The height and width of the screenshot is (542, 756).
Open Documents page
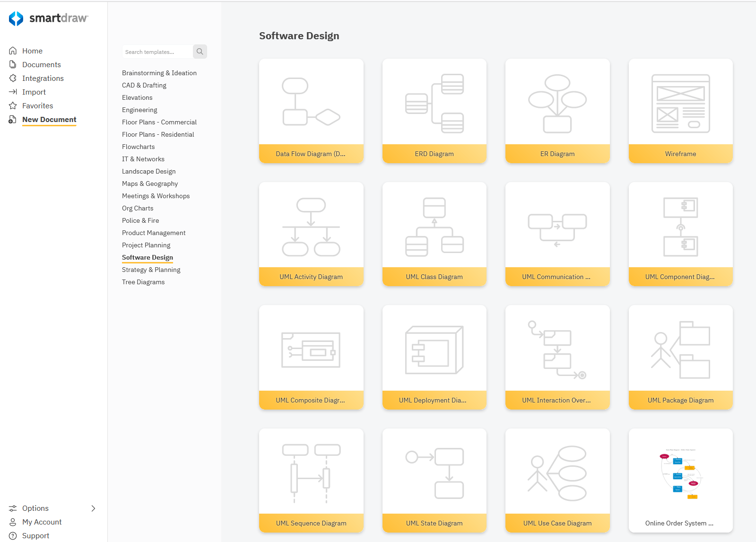[x=42, y=64]
